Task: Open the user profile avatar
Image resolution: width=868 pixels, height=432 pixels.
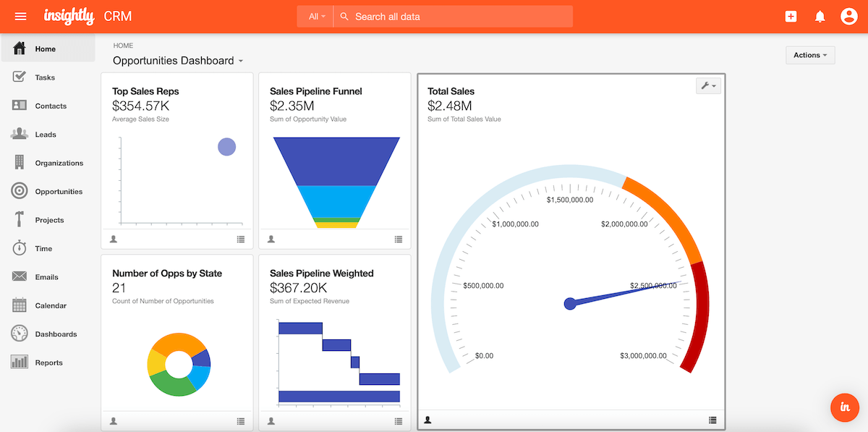Action: pyautogui.click(x=848, y=17)
